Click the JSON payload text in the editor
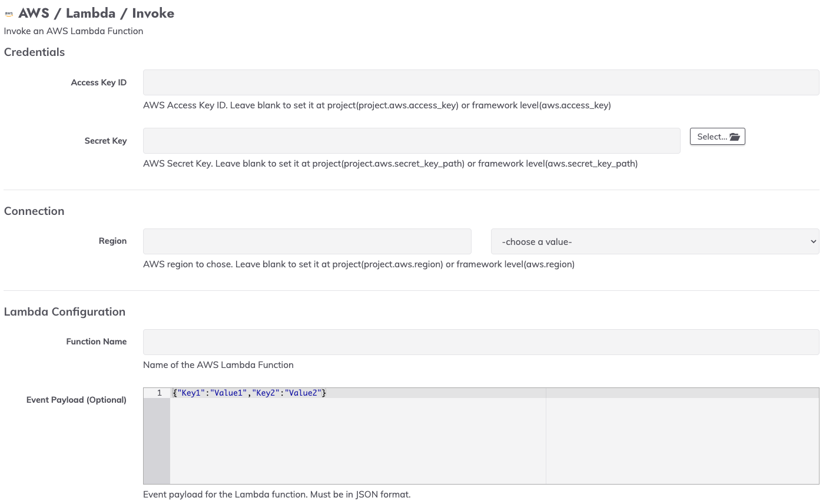The image size is (826, 504). 249,393
